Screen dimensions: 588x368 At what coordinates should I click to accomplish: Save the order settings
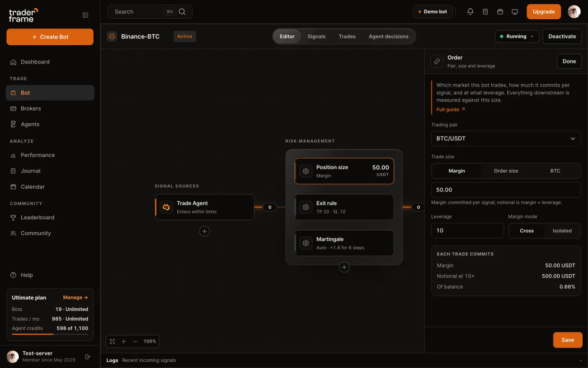(568, 340)
